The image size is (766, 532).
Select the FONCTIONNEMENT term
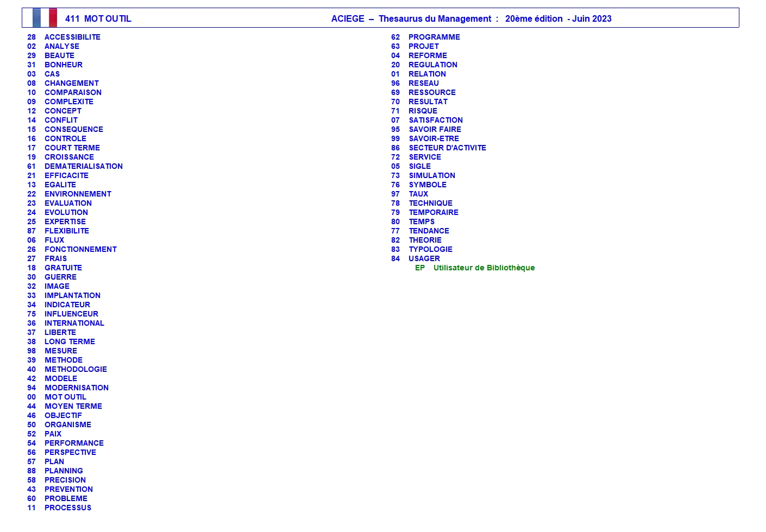tap(80, 249)
